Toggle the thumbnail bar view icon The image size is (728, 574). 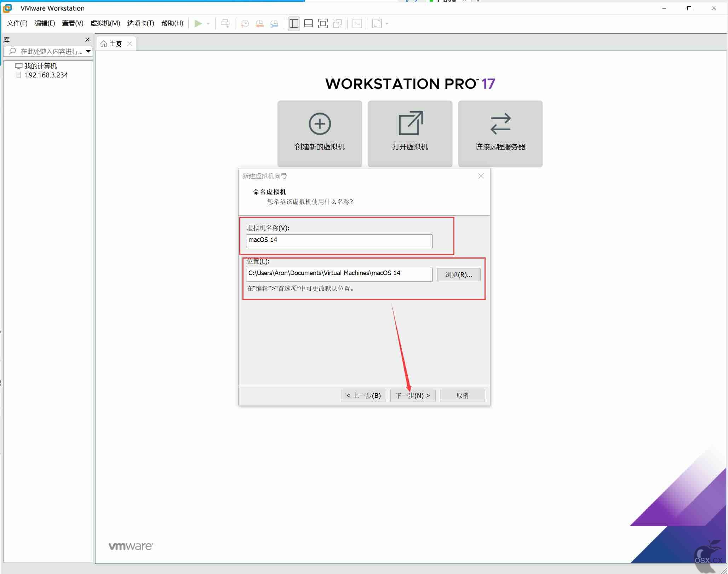(308, 23)
